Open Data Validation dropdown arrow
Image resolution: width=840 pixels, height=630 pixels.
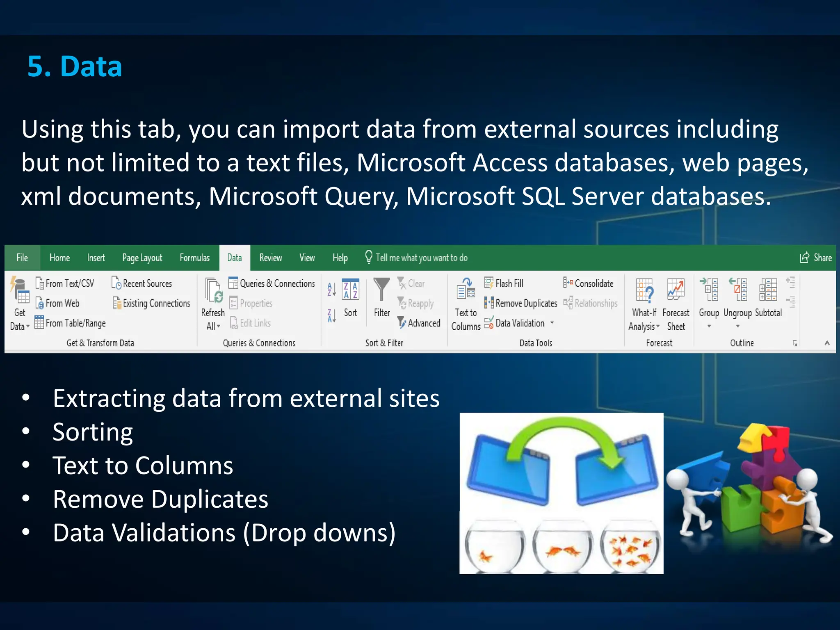552,323
